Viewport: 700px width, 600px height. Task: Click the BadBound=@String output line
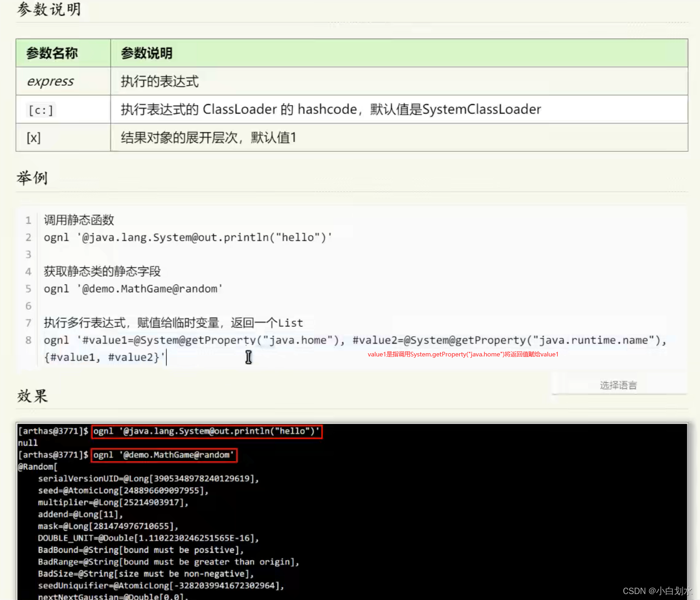pos(141,550)
